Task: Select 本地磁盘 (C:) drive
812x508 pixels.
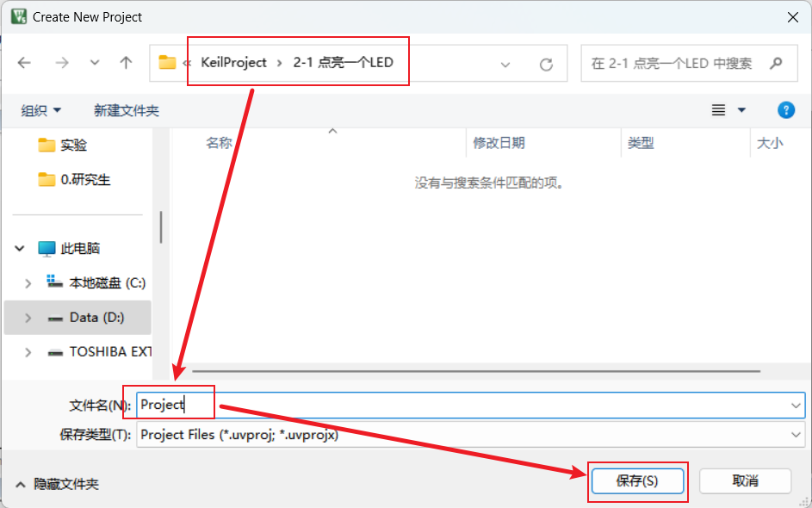Action: click(107, 283)
